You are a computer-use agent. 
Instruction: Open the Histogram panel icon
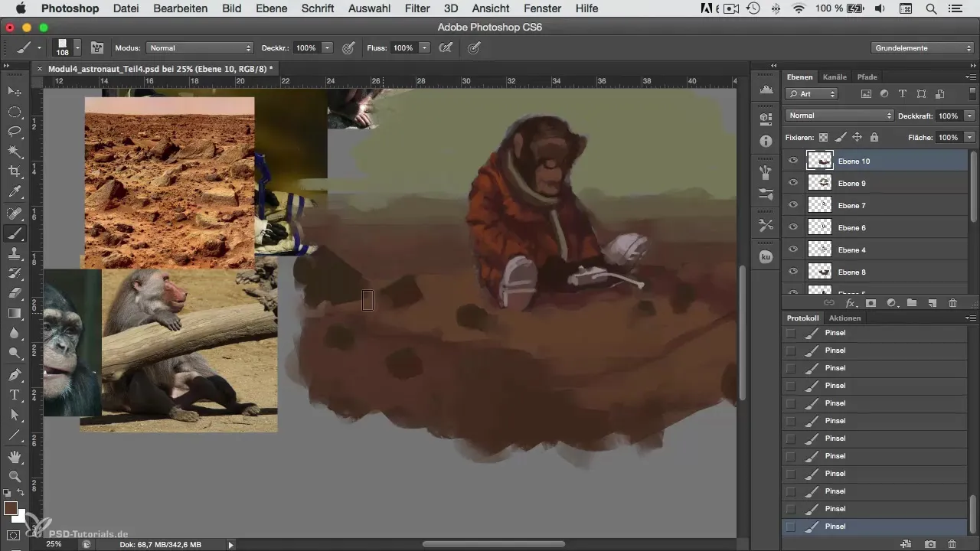[766, 90]
